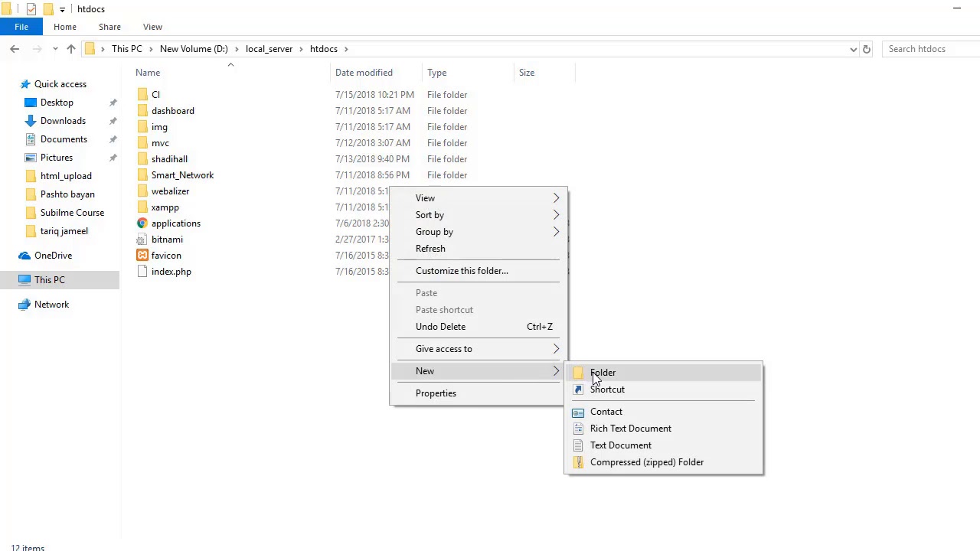The width and height of the screenshot is (980, 551).
Task: Click the Back navigation arrow
Action: pyautogui.click(x=15, y=49)
